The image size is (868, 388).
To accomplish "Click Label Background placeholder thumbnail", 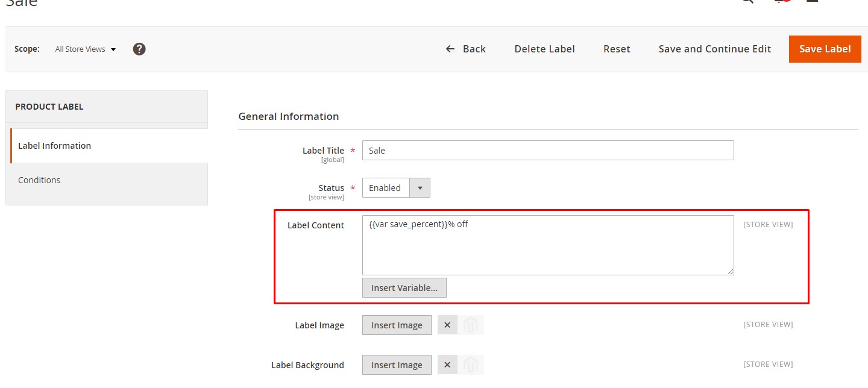I will 471,365.
